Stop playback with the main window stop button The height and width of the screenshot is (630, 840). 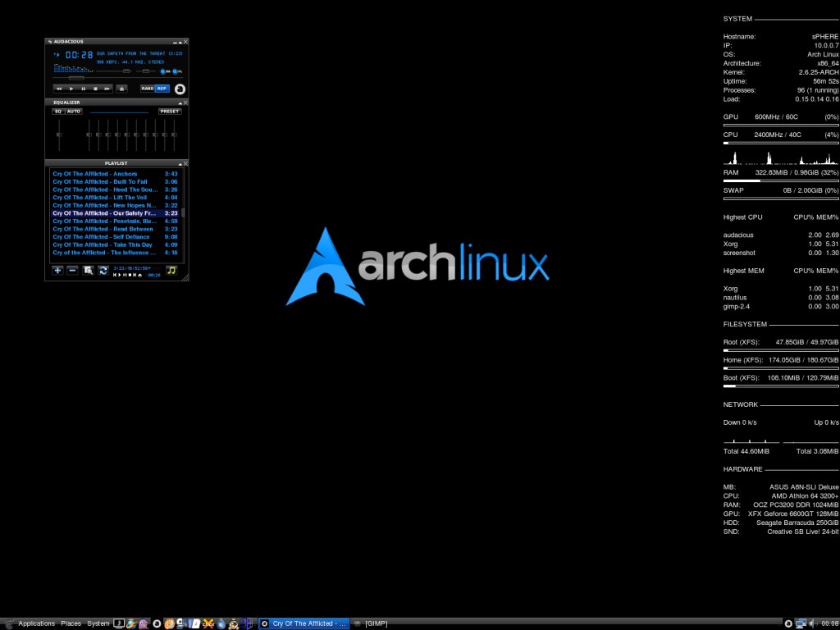pyautogui.click(x=95, y=89)
